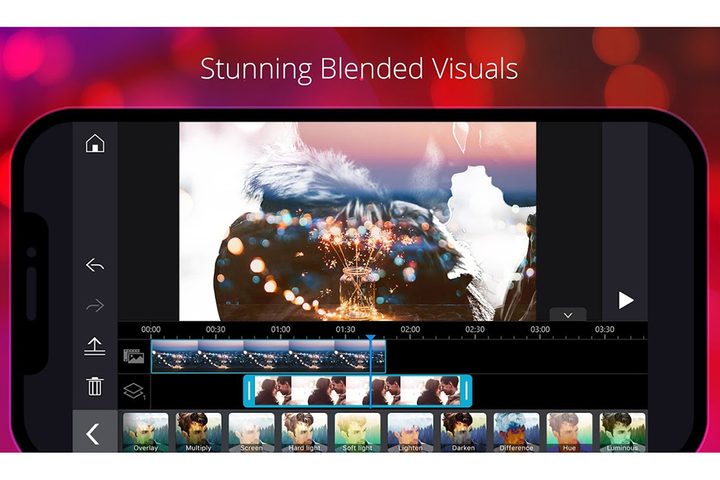Select the Overlay blend mode
The image size is (720, 480).
[x=146, y=432]
